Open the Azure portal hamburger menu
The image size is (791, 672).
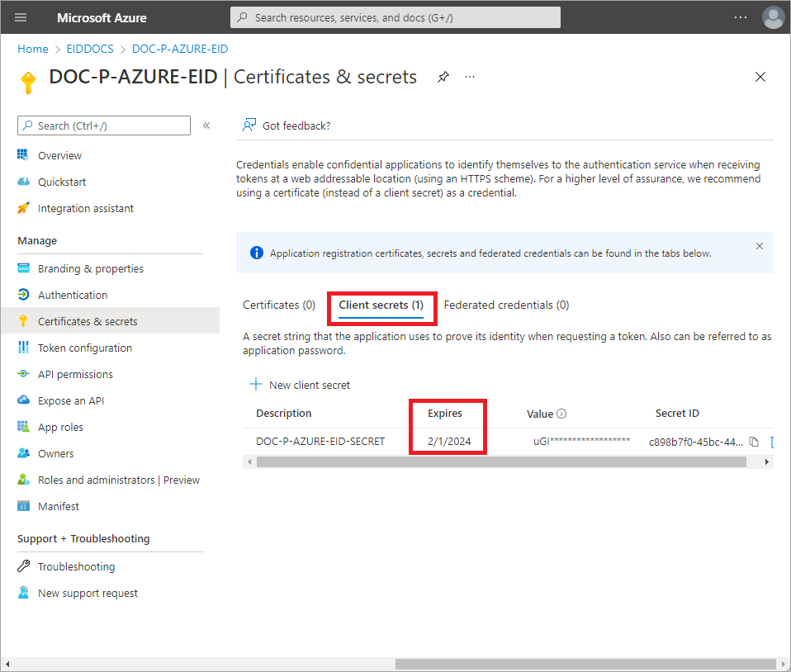coord(20,17)
